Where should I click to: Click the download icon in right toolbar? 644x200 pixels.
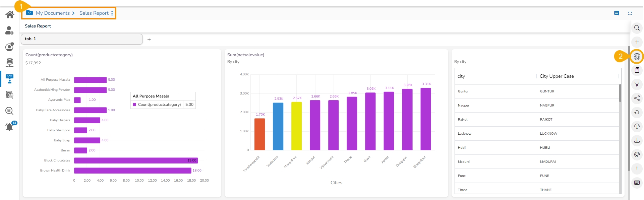637,140
